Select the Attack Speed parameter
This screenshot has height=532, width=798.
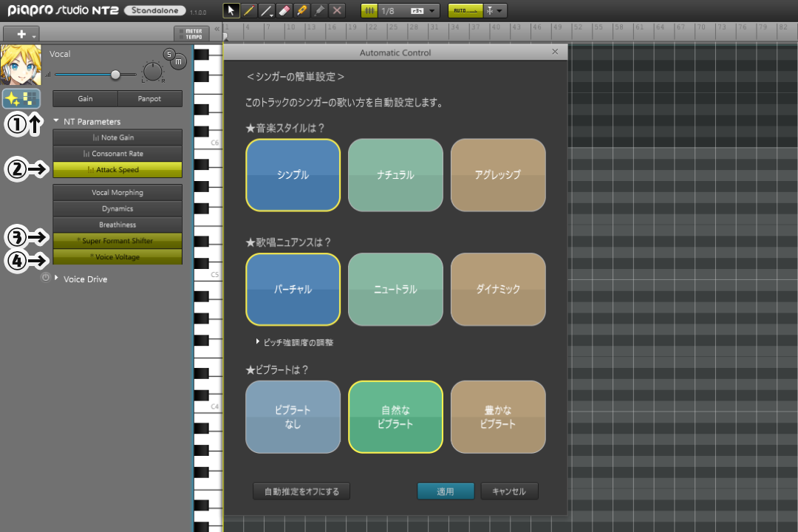click(x=117, y=170)
